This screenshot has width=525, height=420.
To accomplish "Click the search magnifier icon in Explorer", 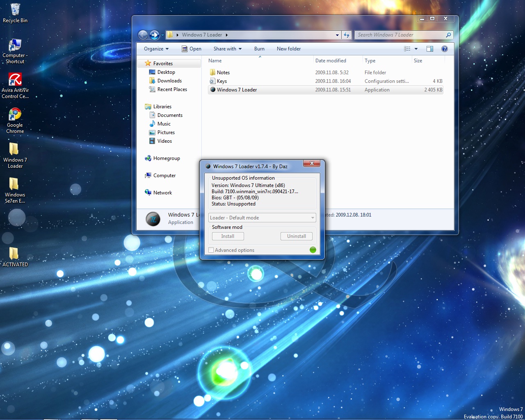I will pos(448,35).
